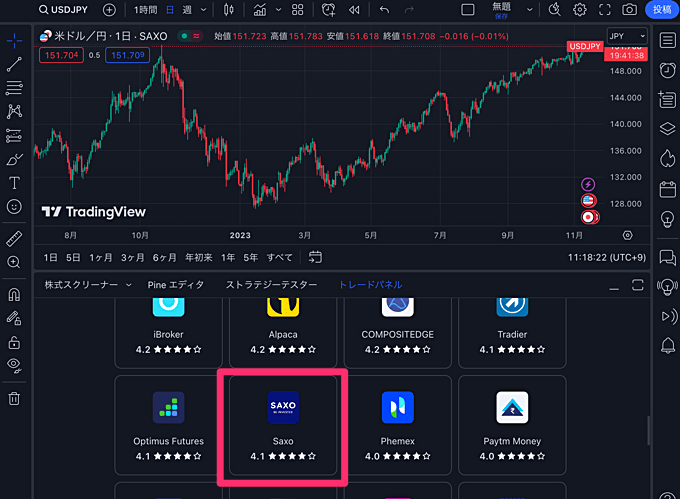Image resolution: width=680 pixels, height=499 pixels.
Task: Remove drawings with trash icon
Action: tap(14, 398)
